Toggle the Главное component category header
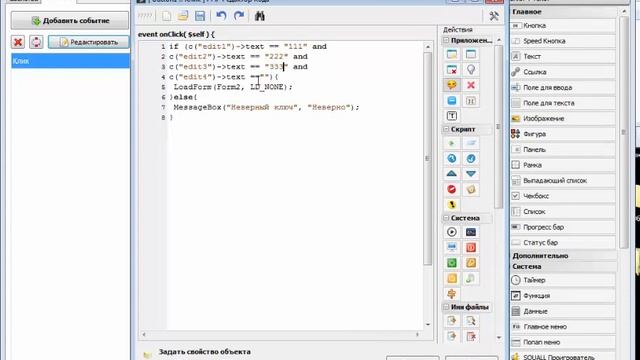Image resolution: width=640 pixels, height=360 pixels. point(563,12)
